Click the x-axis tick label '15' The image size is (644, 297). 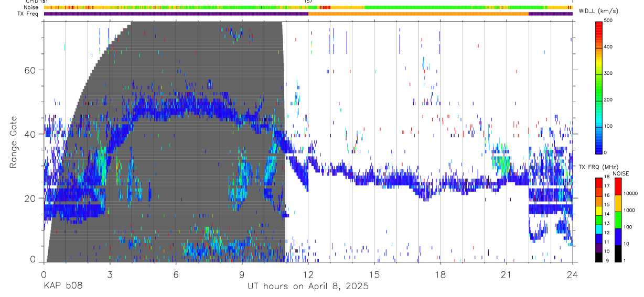pyautogui.click(x=374, y=274)
